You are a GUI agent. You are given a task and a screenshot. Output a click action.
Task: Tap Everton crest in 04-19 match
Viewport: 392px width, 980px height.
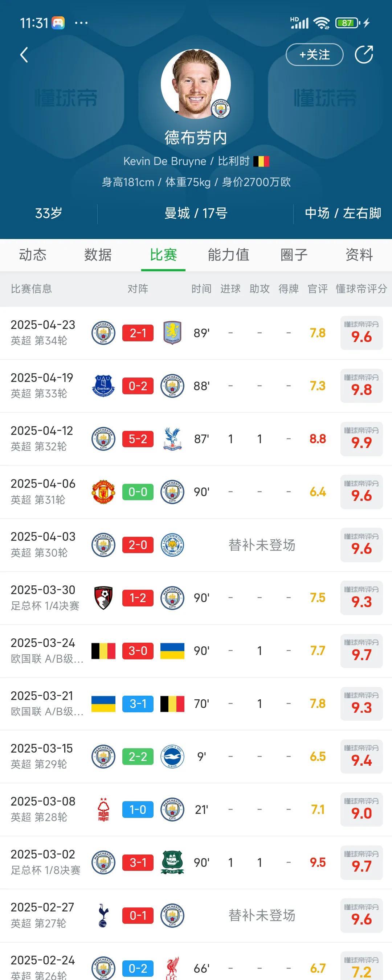(103, 386)
